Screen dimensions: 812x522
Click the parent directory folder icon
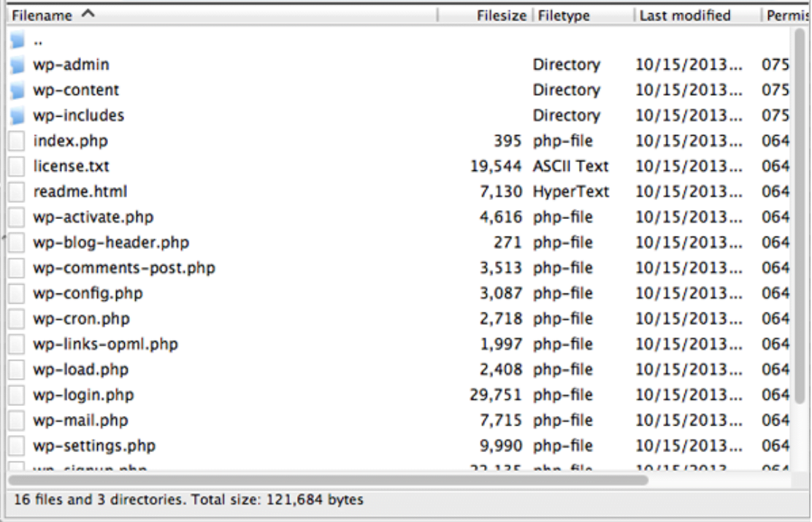point(18,41)
